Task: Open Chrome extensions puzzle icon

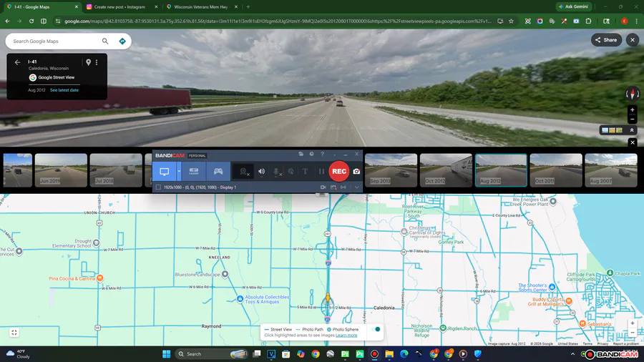Action: click(x=588, y=21)
